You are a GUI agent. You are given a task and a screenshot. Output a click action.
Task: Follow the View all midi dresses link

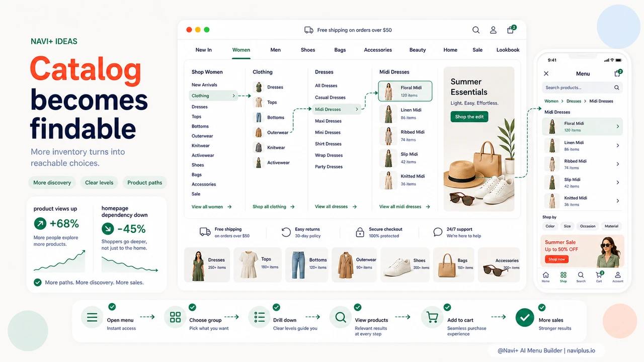point(405,207)
